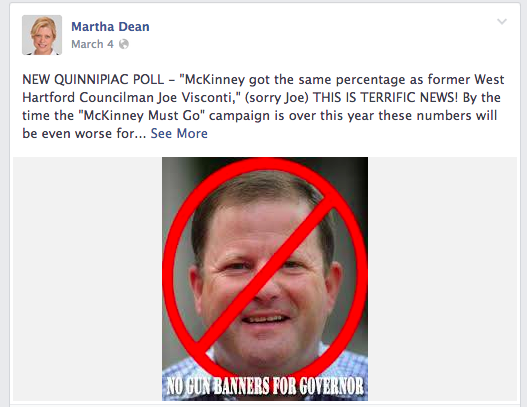The image size is (527, 407).
Task: Expand full post with See More
Action: tap(179, 133)
